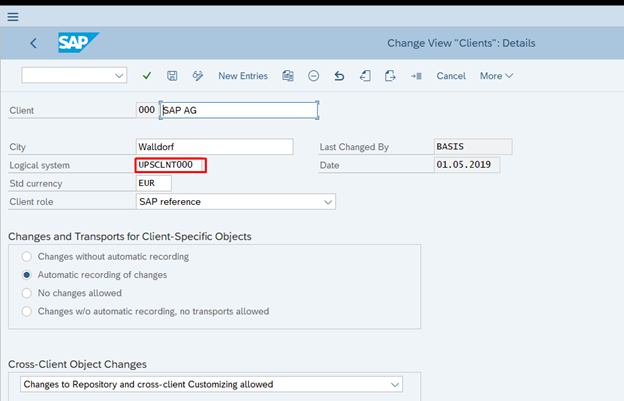Click the Logical system label
This screenshot has width=624, height=401.
coord(39,165)
